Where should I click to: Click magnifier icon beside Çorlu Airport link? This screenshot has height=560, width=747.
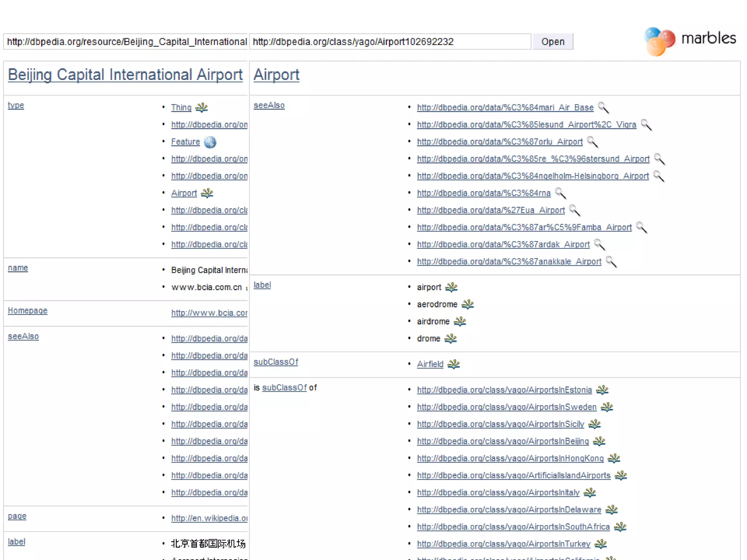point(592,142)
